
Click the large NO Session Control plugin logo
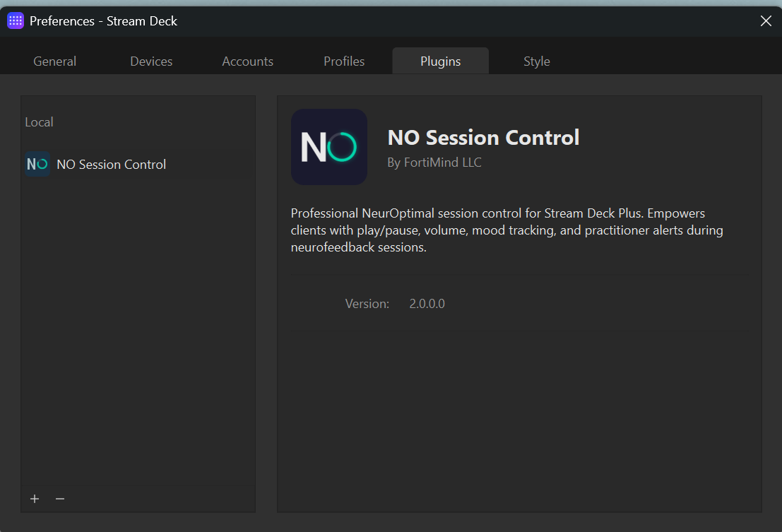tap(328, 146)
